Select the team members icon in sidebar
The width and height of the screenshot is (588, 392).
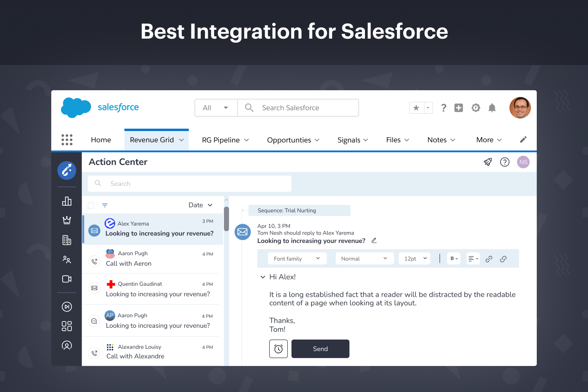pos(66,259)
